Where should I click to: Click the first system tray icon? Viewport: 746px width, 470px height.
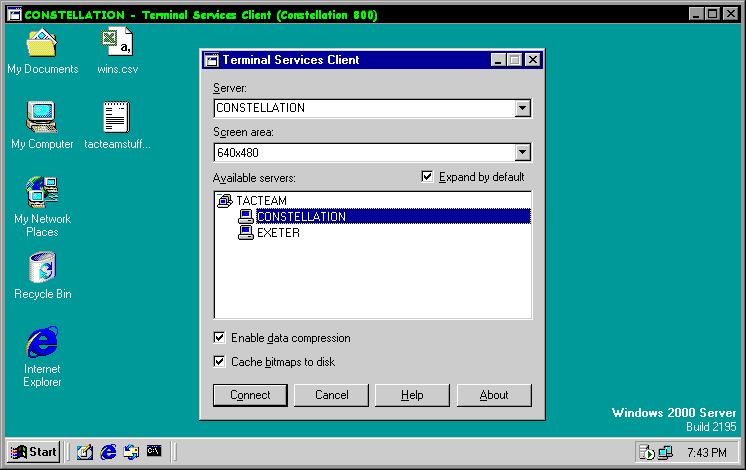pos(647,452)
